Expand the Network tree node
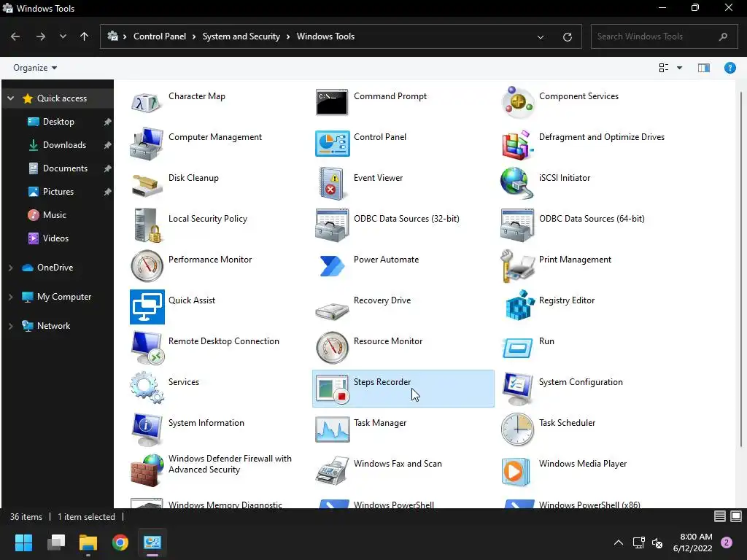The height and width of the screenshot is (560, 747). [10, 326]
